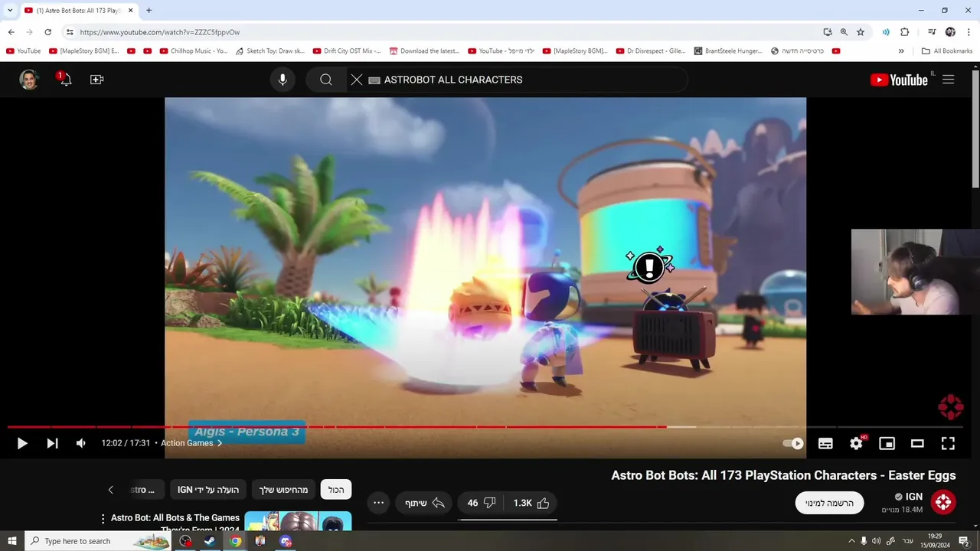Viewport: 980px width, 551px height.
Task: Start voice search with the microphone
Action: pos(283,80)
